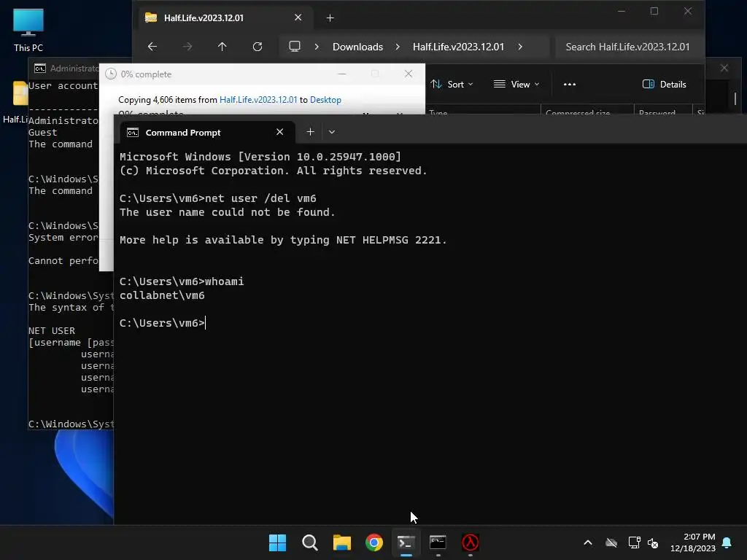Screen dimensions: 747x560
Task: Click the PC icon in the address bar
Action: 295,47
